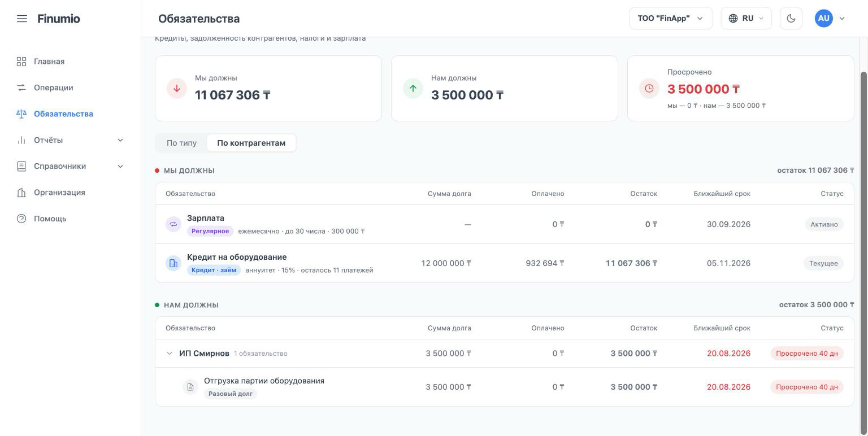Viewport: 868px width, 436px height.
Task: Click the AU user avatar
Action: [x=824, y=19]
